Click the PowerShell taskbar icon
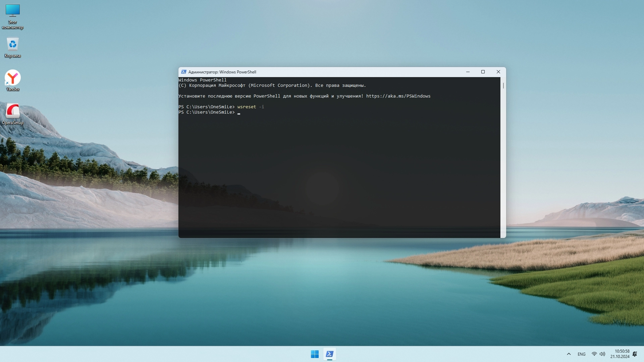The image size is (644, 362). [x=329, y=354]
